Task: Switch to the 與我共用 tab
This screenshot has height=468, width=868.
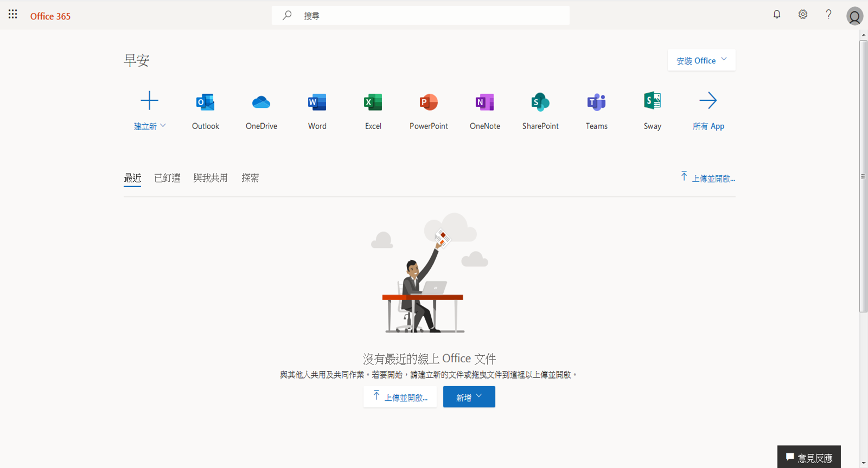Action: pos(210,178)
